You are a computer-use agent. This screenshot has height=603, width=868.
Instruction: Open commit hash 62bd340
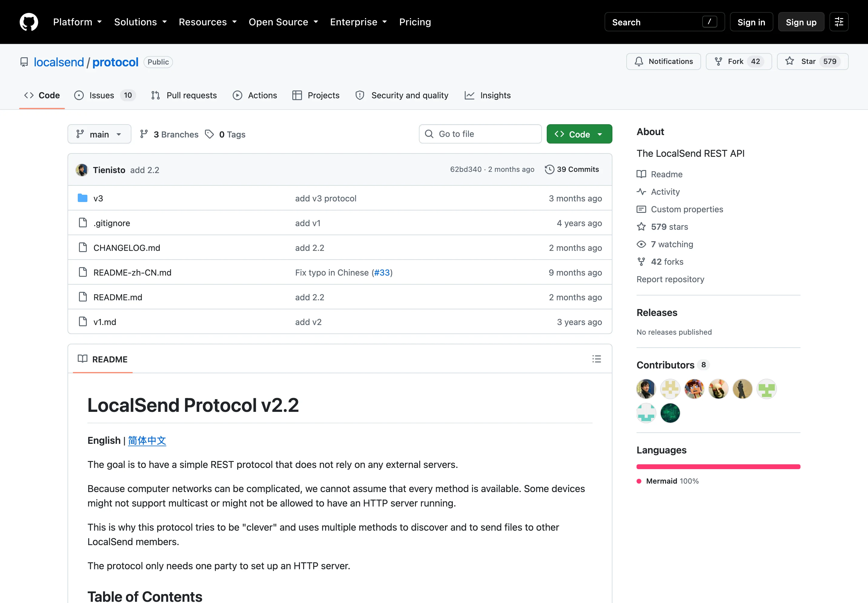tap(466, 169)
